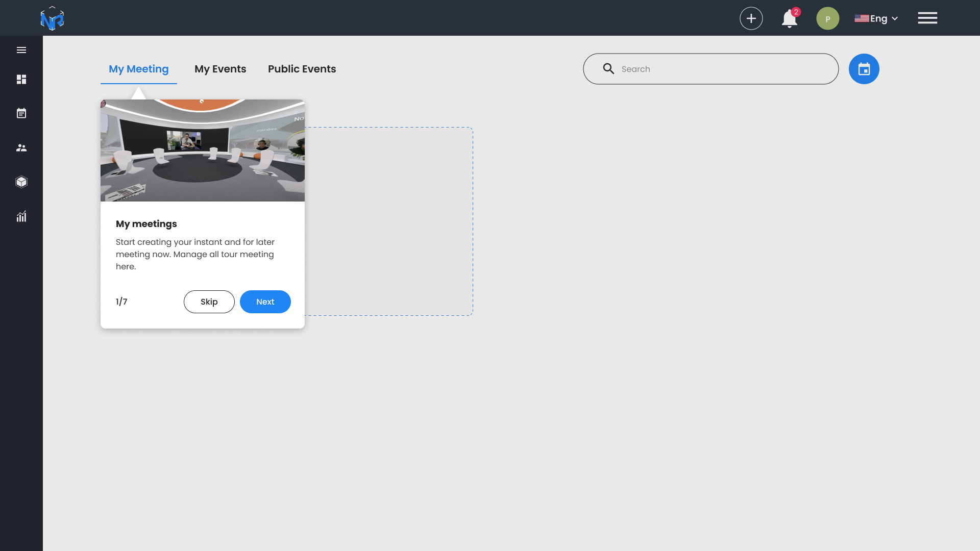Switch to the Public Events tab

[302, 69]
